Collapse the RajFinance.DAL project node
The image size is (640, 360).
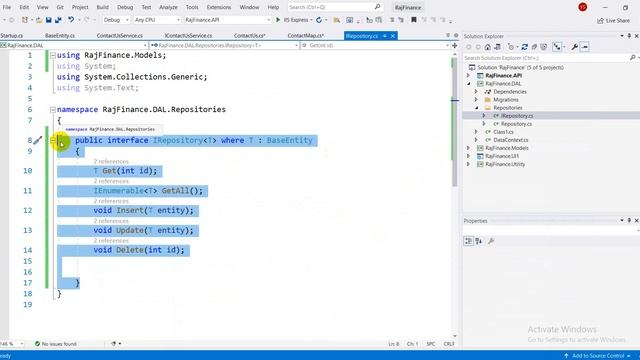pos(469,84)
